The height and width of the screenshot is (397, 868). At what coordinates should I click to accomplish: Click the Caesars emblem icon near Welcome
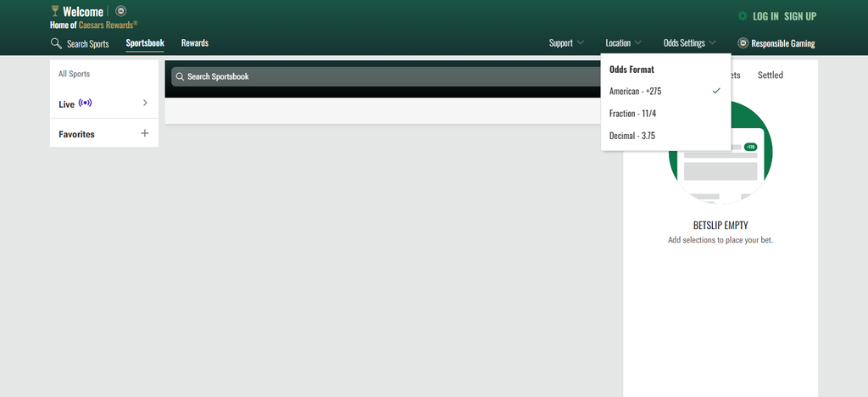120,11
